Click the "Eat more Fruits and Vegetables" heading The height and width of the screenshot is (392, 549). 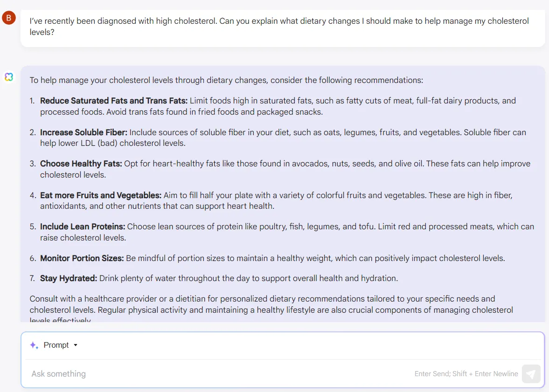click(x=101, y=195)
